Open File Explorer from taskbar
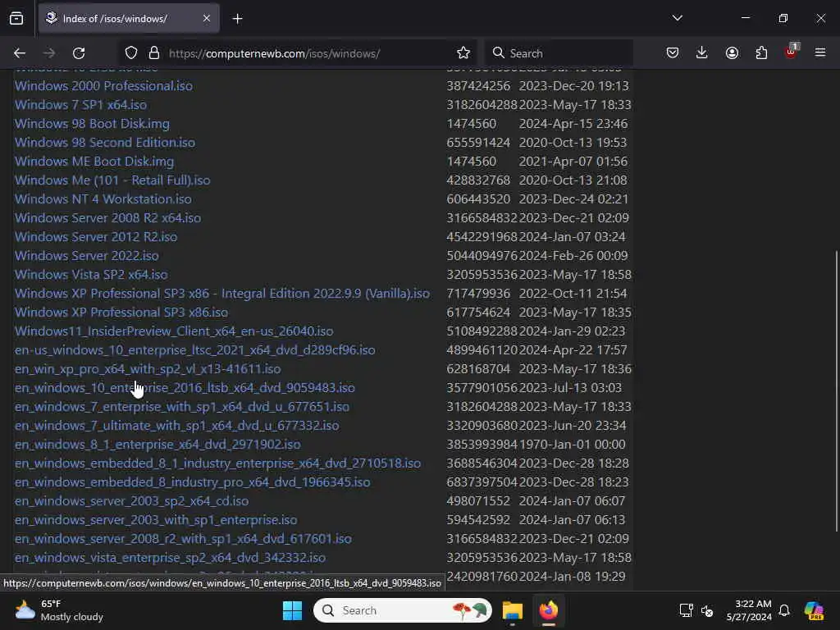Viewport: 840px width, 630px height. click(x=512, y=610)
